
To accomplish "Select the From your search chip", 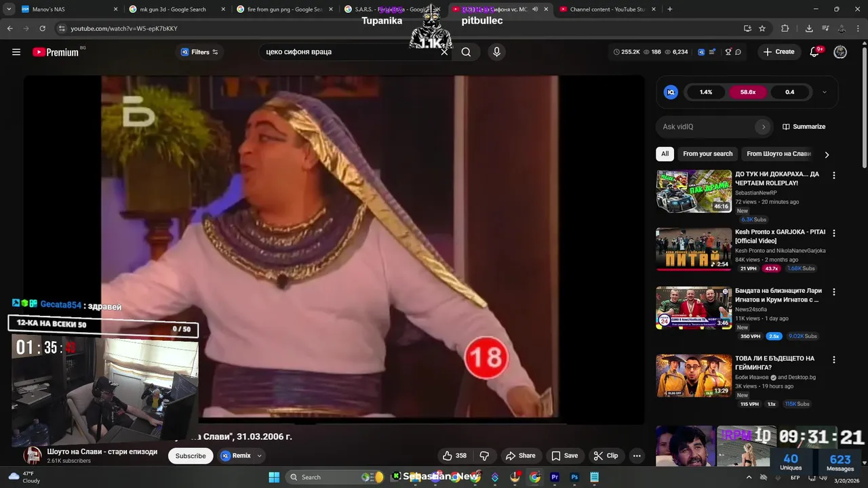I will (707, 154).
